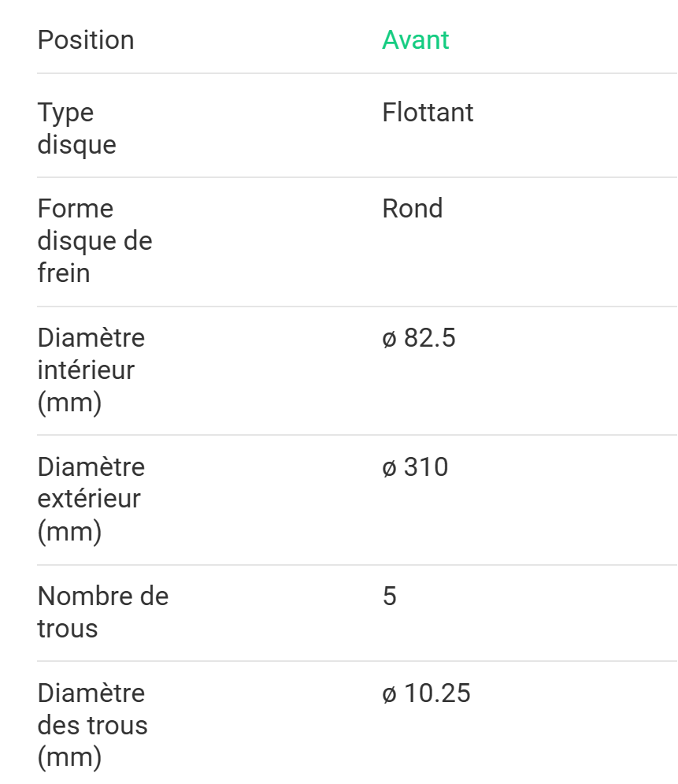
Task: Click the green Avant position link
Action: pos(415,40)
